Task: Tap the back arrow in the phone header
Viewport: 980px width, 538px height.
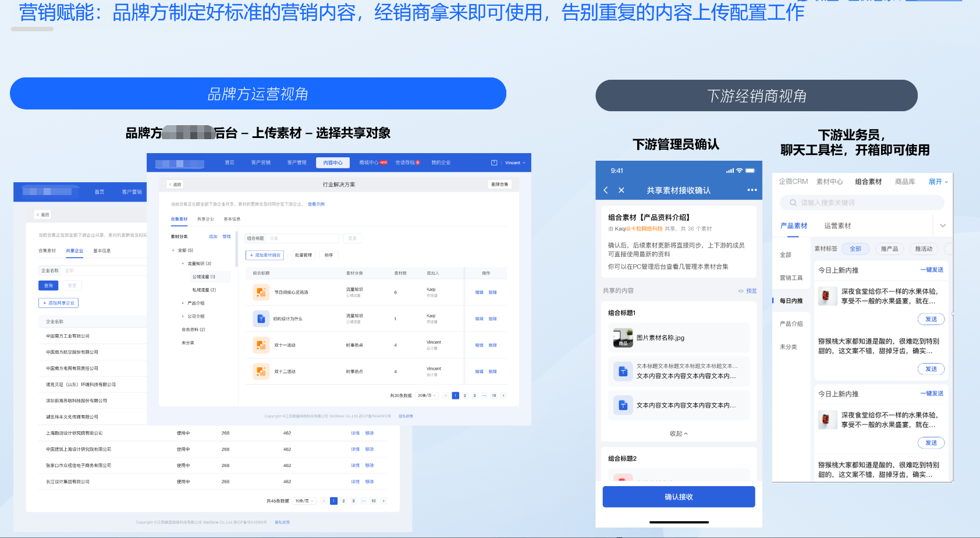Action: tap(606, 190)
